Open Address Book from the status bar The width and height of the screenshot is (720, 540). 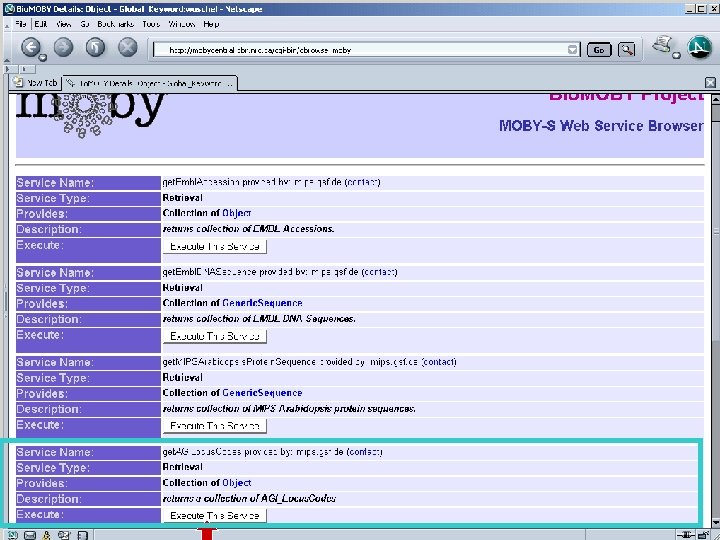pyautogui.click(x=82, y=535)
